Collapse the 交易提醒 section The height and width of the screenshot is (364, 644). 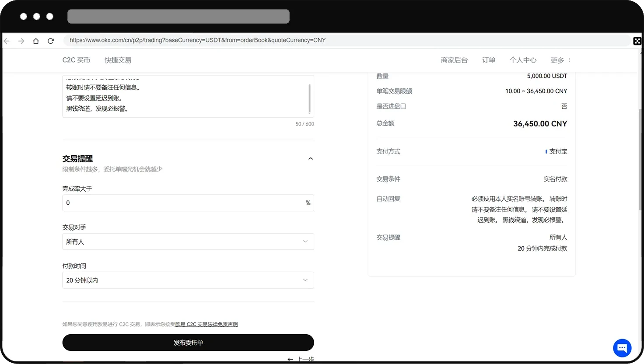click(311, 159)
